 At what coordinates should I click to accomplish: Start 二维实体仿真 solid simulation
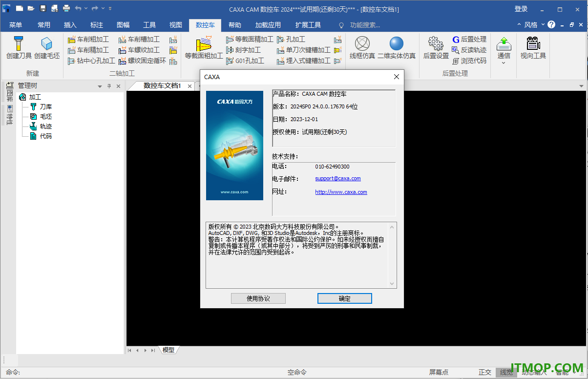397,48
